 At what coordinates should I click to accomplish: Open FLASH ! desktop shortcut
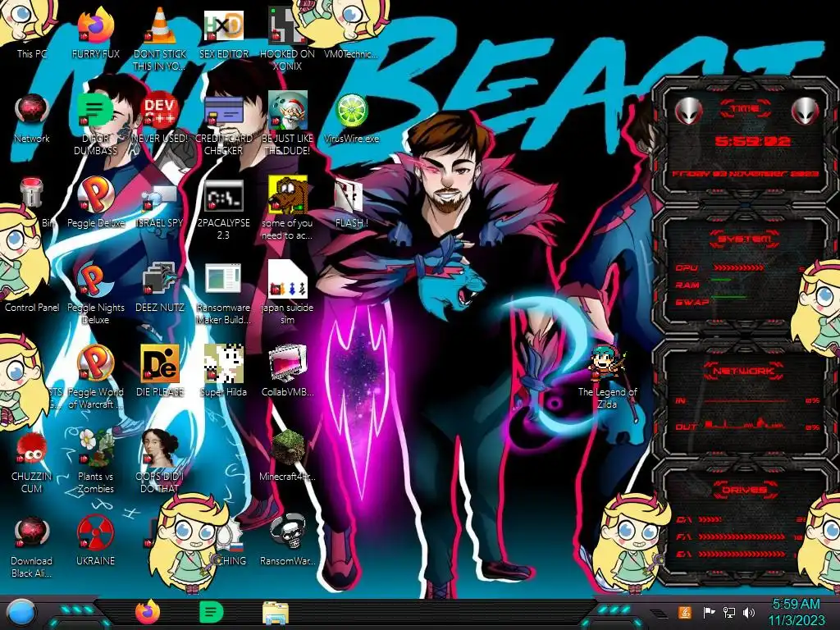[x=351, y=203]
